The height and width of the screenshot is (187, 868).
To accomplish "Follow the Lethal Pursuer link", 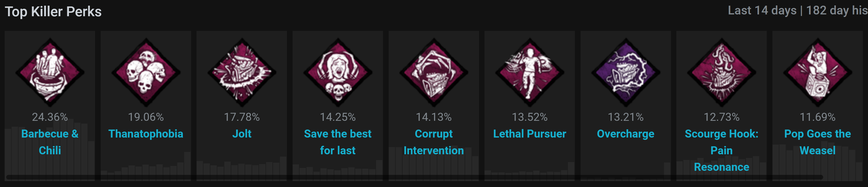I will coord(530,134).
